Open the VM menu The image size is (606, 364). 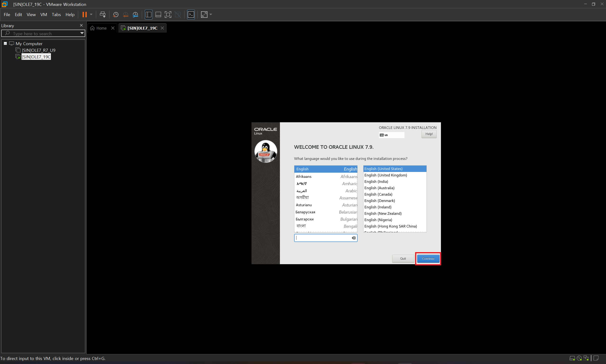pos(44,14)
